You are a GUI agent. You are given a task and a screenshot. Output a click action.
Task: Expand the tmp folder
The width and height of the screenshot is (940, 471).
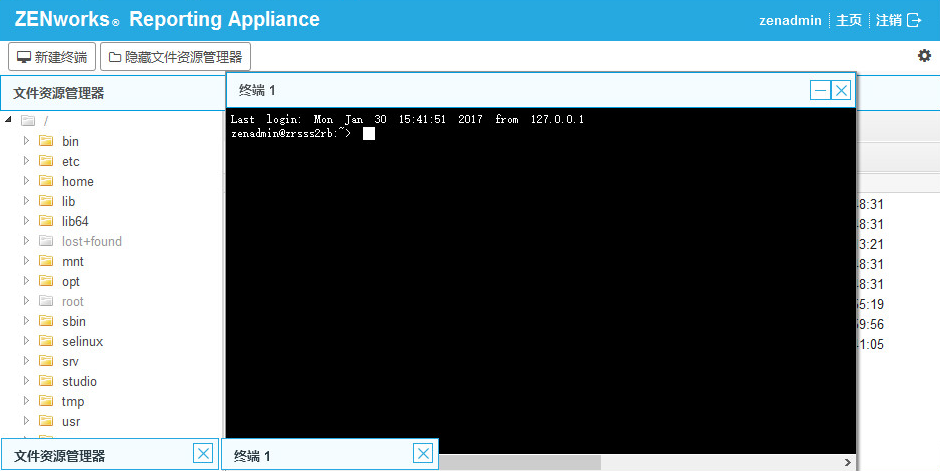(26, 401)
